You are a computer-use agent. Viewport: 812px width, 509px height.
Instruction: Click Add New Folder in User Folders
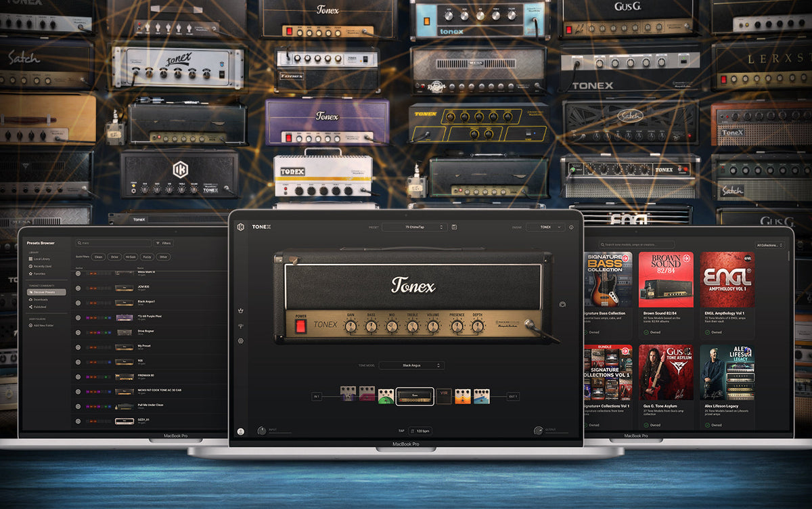43,326
